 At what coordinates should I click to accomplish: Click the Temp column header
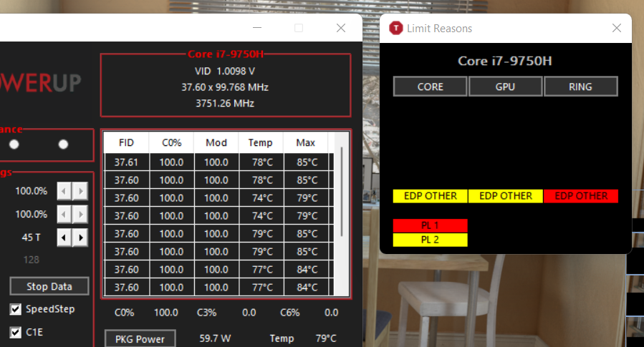[260, 143]
